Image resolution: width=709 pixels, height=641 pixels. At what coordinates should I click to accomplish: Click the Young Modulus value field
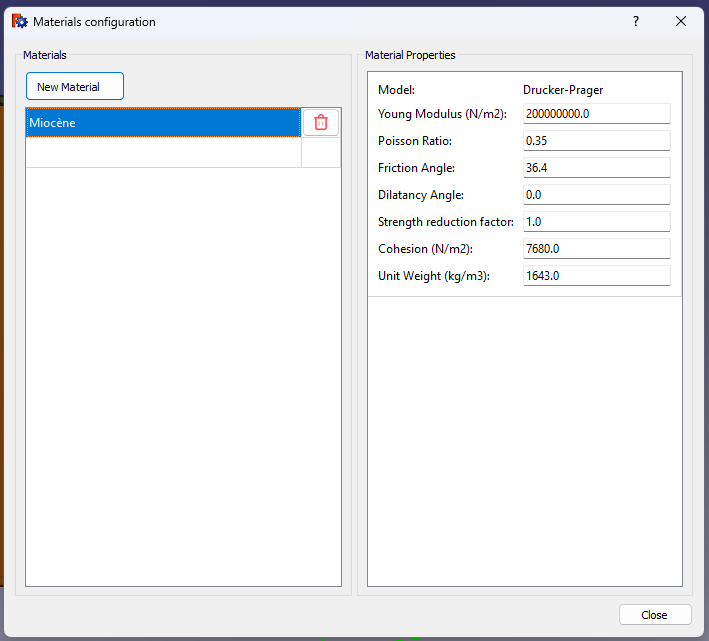(x=596, y=114)
